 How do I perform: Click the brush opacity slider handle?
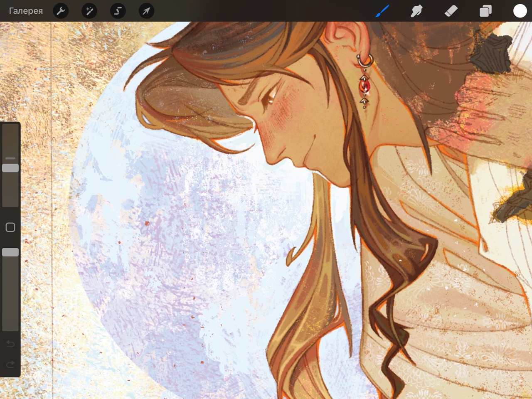10,252
